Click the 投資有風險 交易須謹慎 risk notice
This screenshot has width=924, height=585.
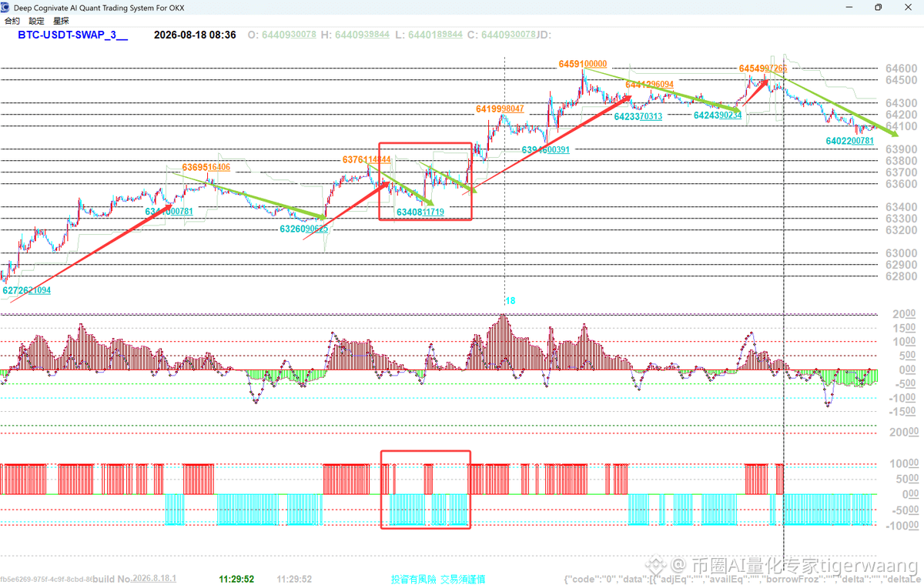(437, 579)
